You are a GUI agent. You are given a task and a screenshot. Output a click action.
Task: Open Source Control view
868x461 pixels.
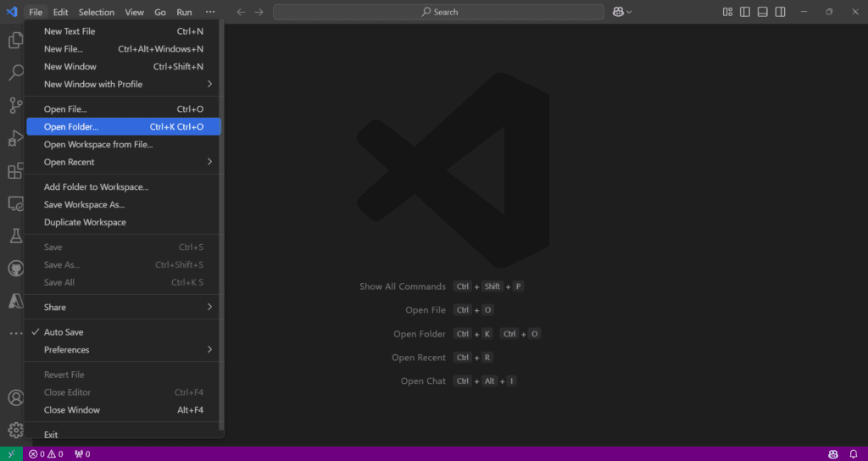tap(15, 105)
